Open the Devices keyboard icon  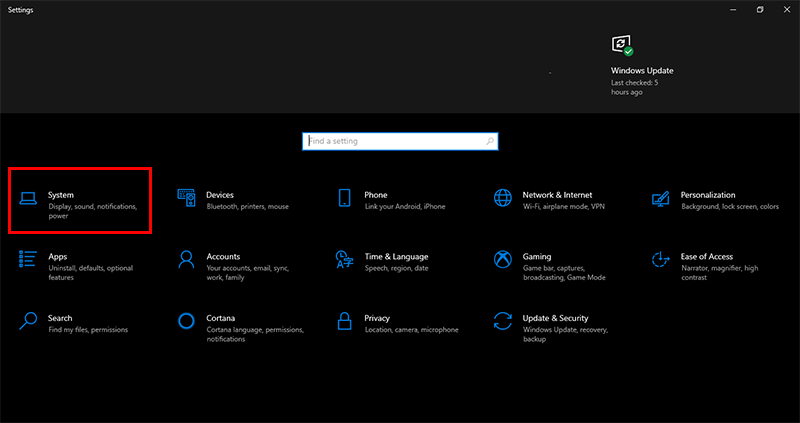point(186,198)
